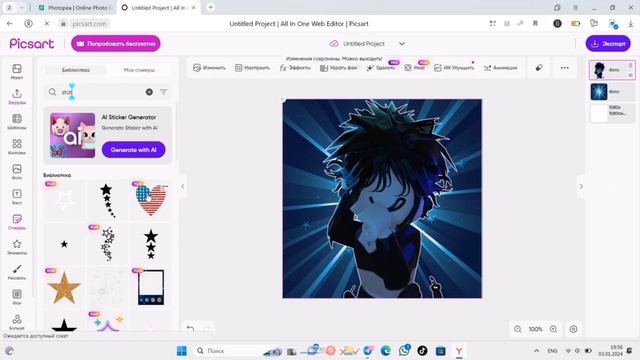The image size is (640, 360).
Task: Add the falling black stars trail sticker
Action: 108,200
